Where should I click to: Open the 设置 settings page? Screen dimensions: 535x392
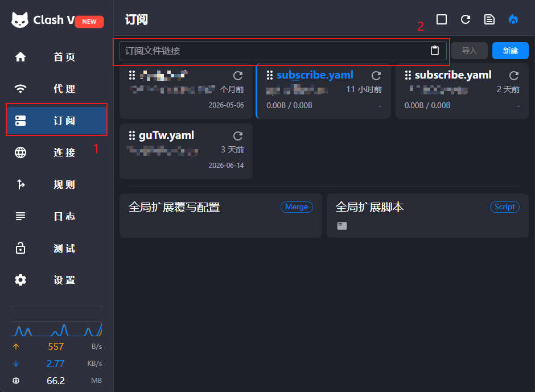(57, 280)
